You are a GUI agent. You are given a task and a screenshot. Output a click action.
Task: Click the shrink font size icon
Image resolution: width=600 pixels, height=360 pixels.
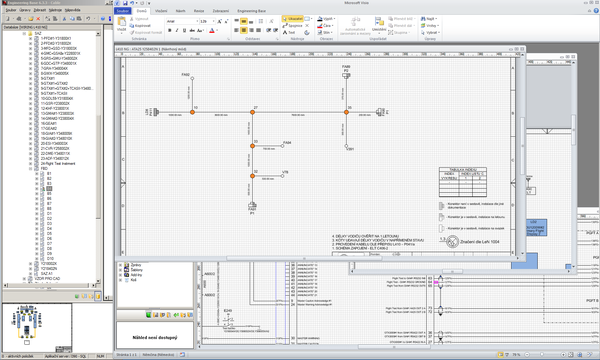tap(226, 21)
